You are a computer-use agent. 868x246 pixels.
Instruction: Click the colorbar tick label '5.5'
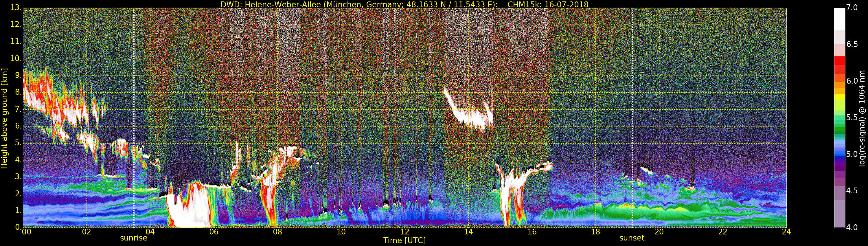(852, 118)
